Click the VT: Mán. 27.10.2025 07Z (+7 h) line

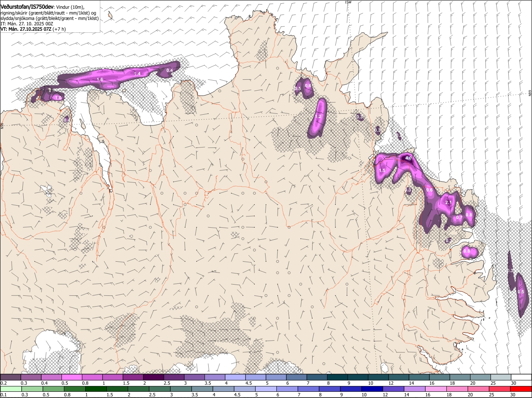[33, 29]
